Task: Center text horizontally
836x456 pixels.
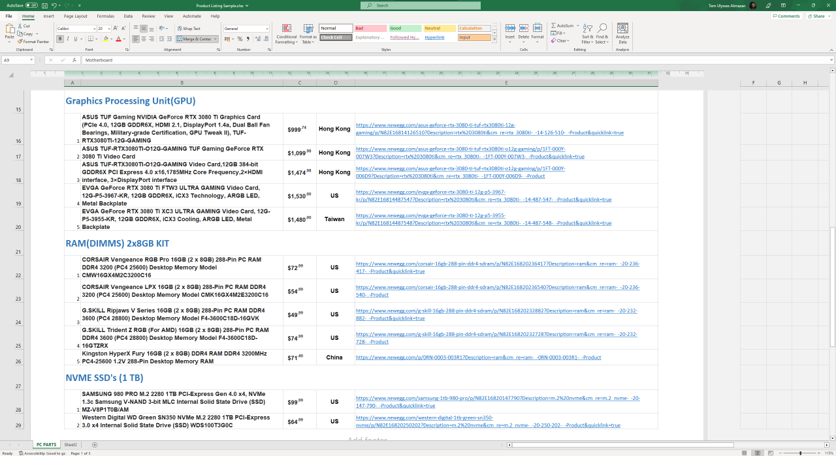Action: point(143,39)
